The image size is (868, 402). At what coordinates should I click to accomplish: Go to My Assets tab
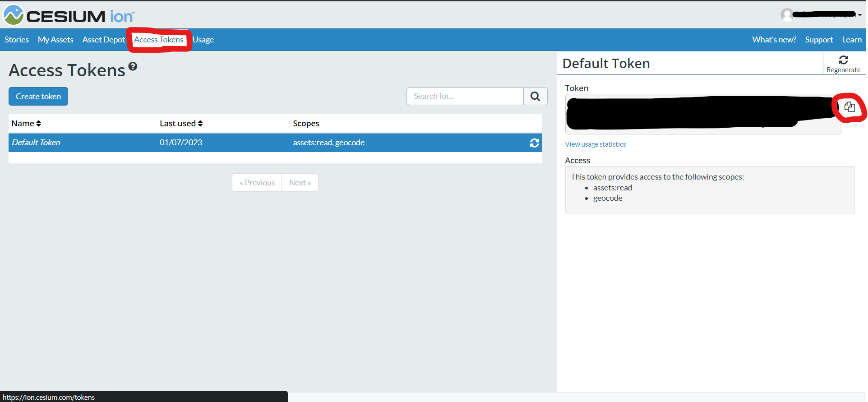click(55, 40)
